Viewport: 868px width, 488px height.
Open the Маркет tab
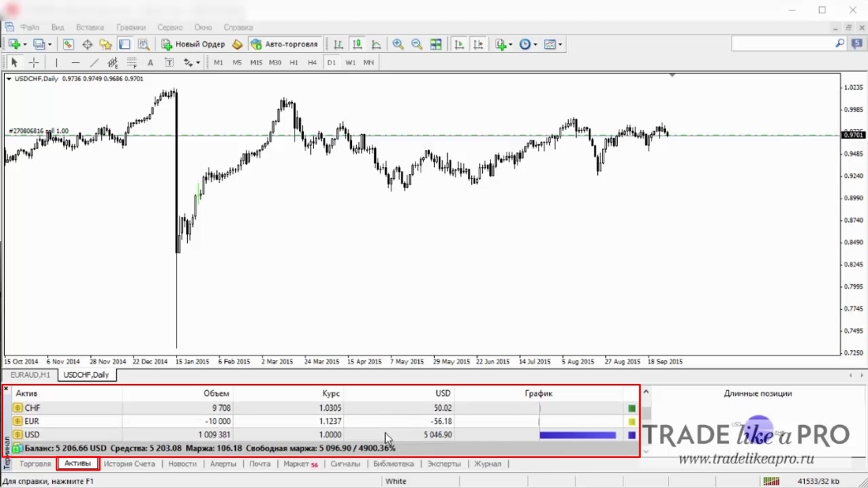pos(300,464)
